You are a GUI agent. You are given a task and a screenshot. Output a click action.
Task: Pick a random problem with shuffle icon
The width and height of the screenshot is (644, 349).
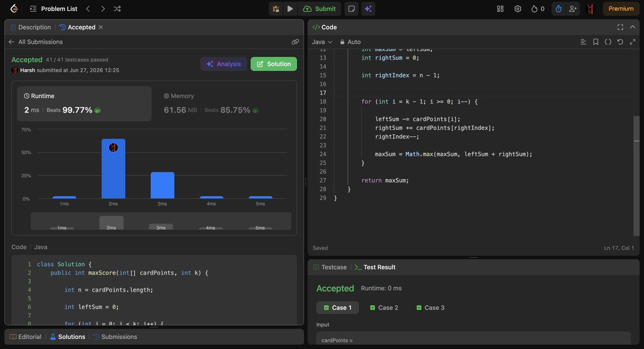(118, 9)
